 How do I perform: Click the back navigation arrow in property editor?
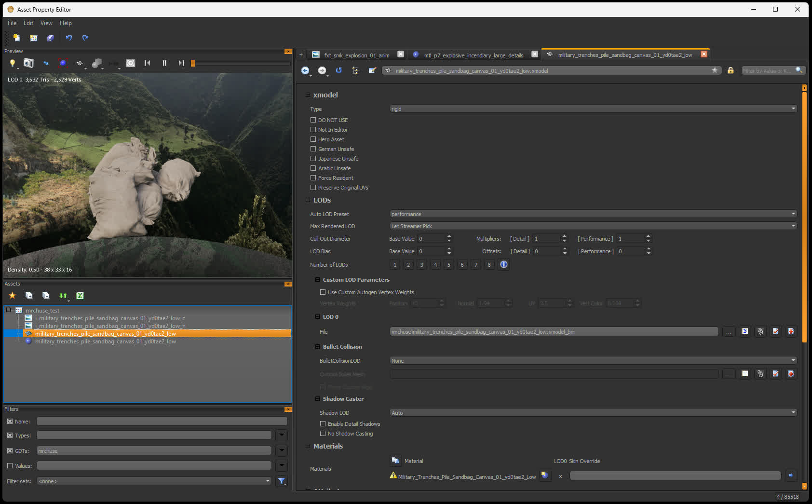[x=305, y=71]
